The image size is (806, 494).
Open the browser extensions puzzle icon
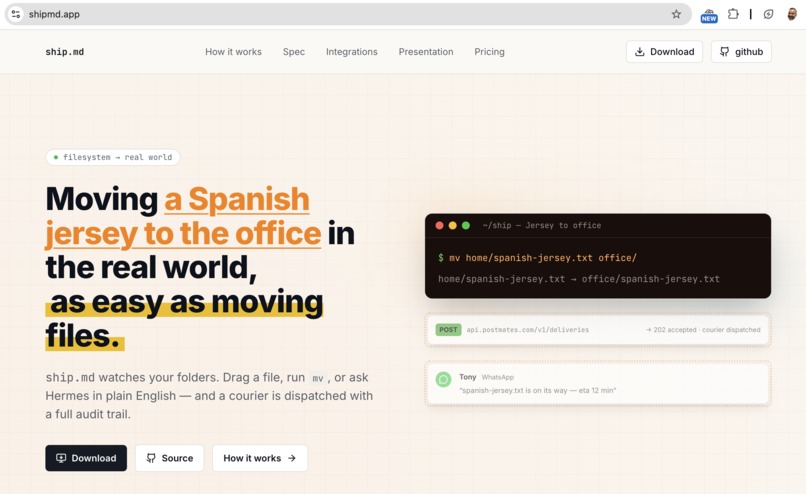click(x=734, y=14)
